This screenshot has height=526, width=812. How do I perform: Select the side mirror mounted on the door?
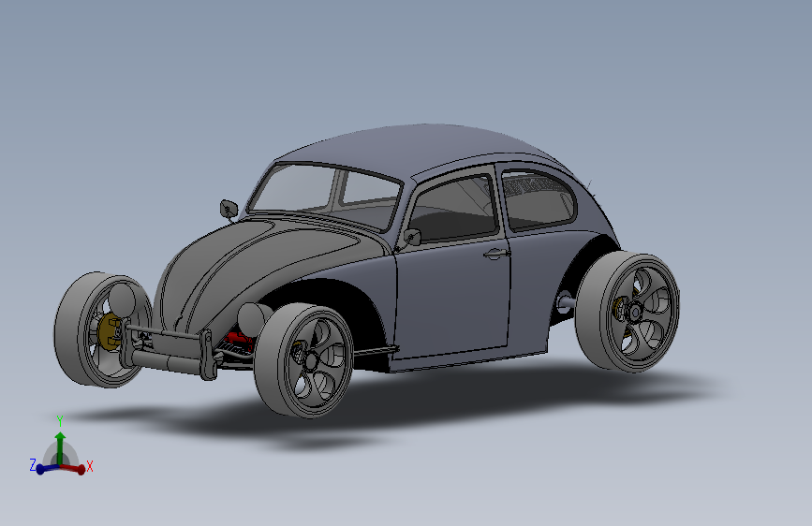[412, 237]
